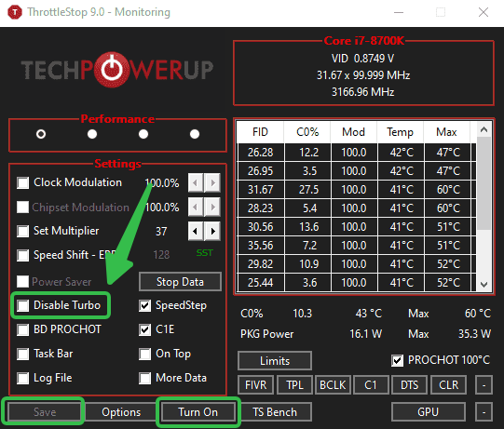The image size is (504, 429).
Task: Click the Set Multiplier value 37
Action: pyautogui.click(x=161, y=231)
